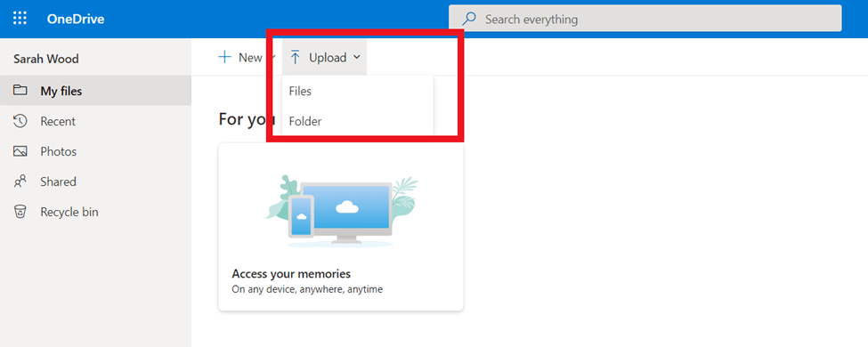This screenshot has height=347, width=868.
Task: Click the OneDrive title link
Action: [x=76, y=19]
